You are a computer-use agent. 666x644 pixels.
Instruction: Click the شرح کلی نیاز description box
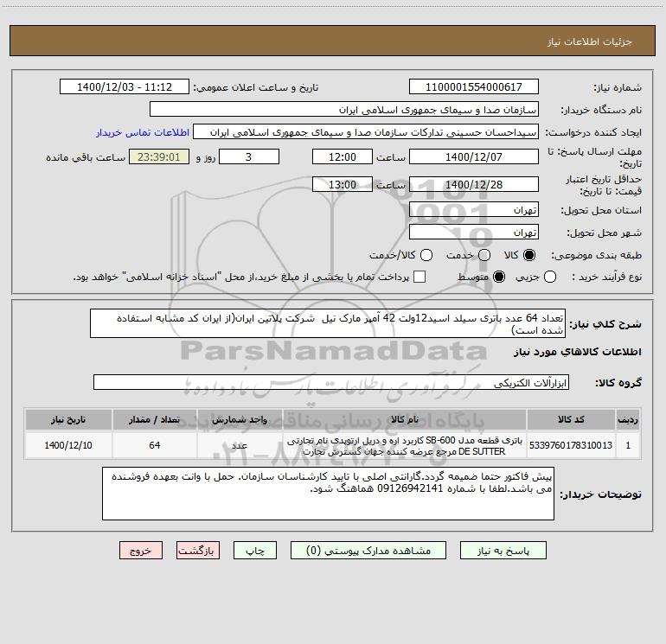click(x=328, y=323)
